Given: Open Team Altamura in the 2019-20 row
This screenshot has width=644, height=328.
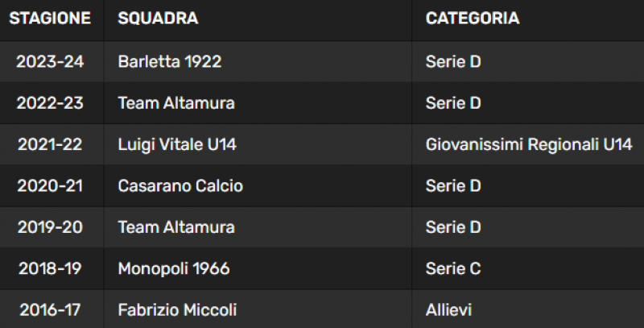Looking at the screenshot, I should pyautogui.click(x=176, y=227).
